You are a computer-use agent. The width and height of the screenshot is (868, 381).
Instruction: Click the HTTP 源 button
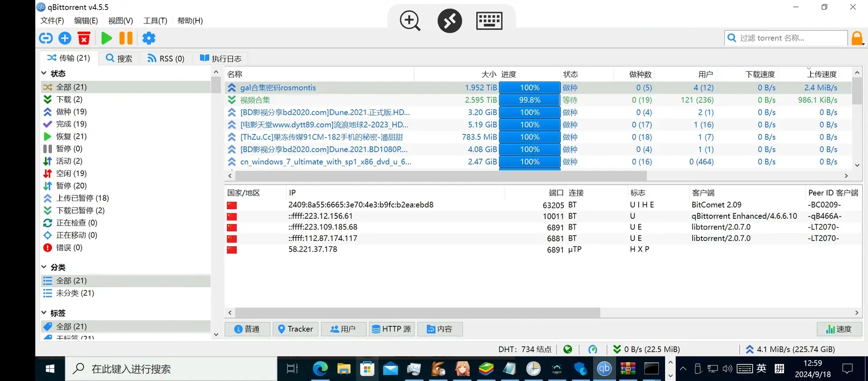pos(392,329)
